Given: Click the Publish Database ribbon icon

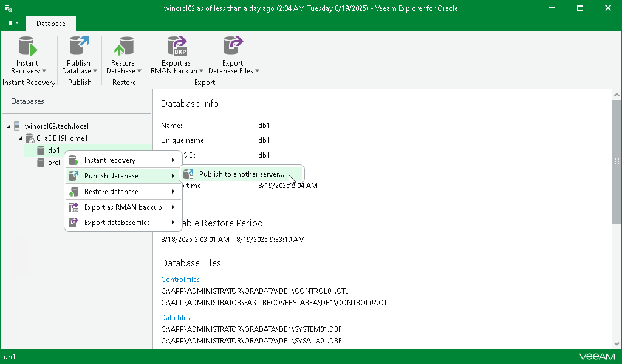Looking at the screenshot, I should click(79, 47).
